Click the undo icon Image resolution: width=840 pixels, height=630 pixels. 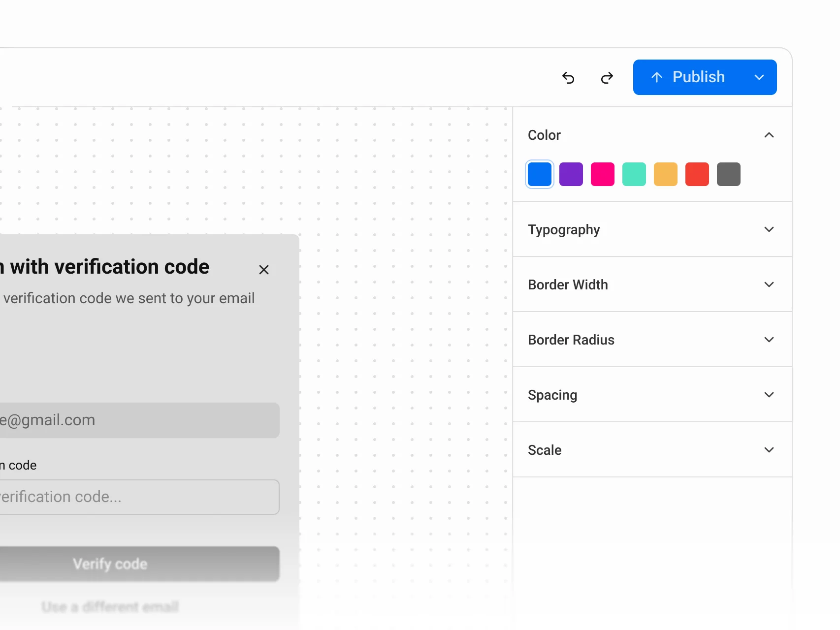tap(568, 78)
